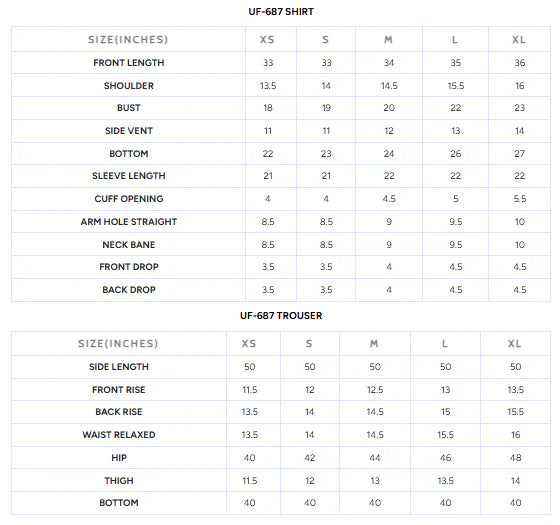Click the NECK BANE row label
The height and width of the screenshot is (525, 560).
(x=129, y=245)
